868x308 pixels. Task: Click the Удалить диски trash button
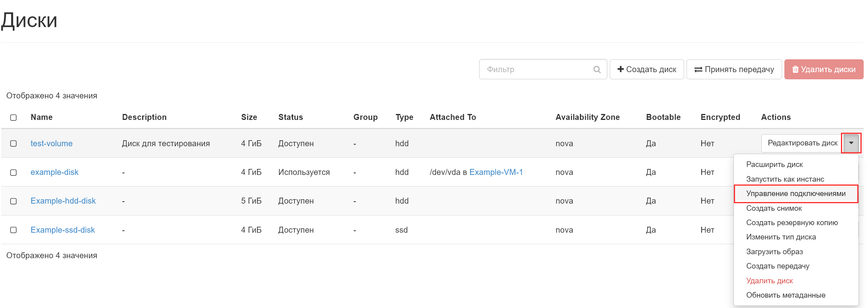[823, 69]
